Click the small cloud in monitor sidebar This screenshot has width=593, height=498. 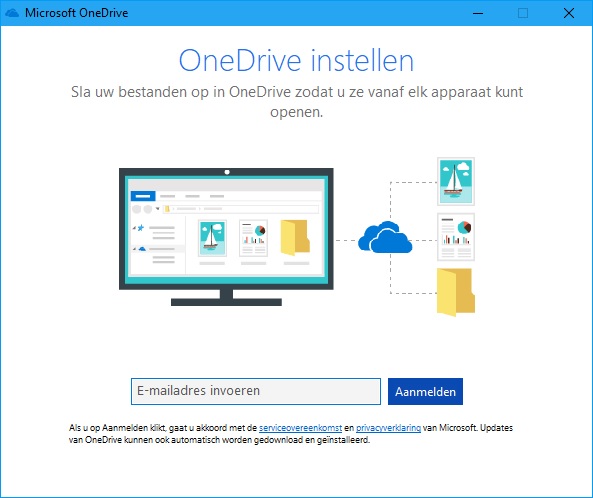click(x=142, y=249)
